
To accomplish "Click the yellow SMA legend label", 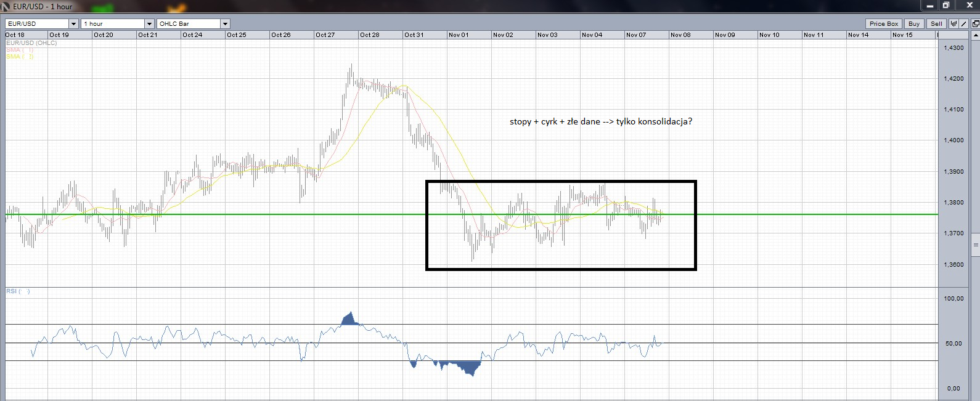I will pyautogui.click(x=19, y=57).
